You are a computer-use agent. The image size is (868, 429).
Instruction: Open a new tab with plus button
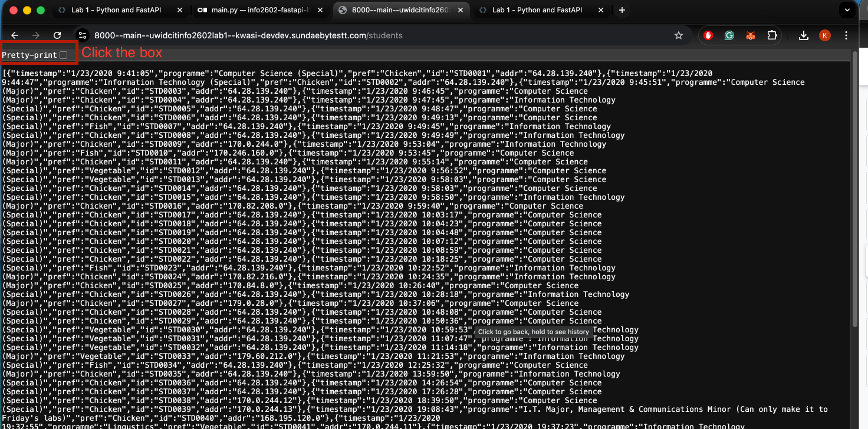click(x=622, y=10)
